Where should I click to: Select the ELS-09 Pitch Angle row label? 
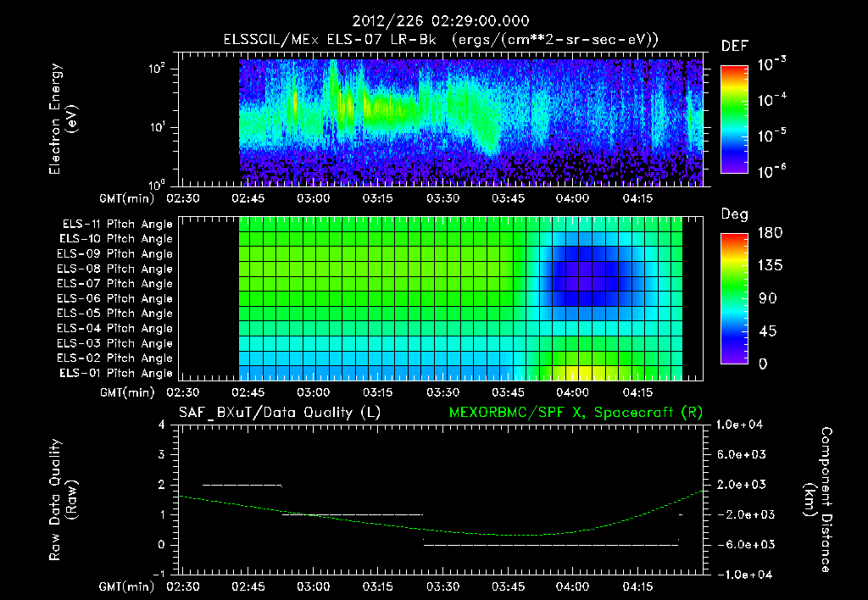pyautogui.click(x=115, y=254)
